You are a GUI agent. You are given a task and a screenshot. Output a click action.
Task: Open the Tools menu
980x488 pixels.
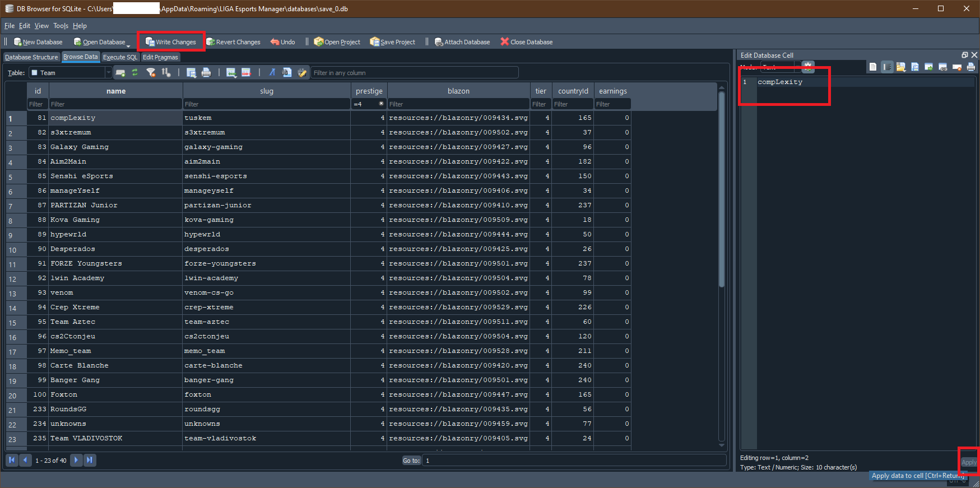coord(61,26)
